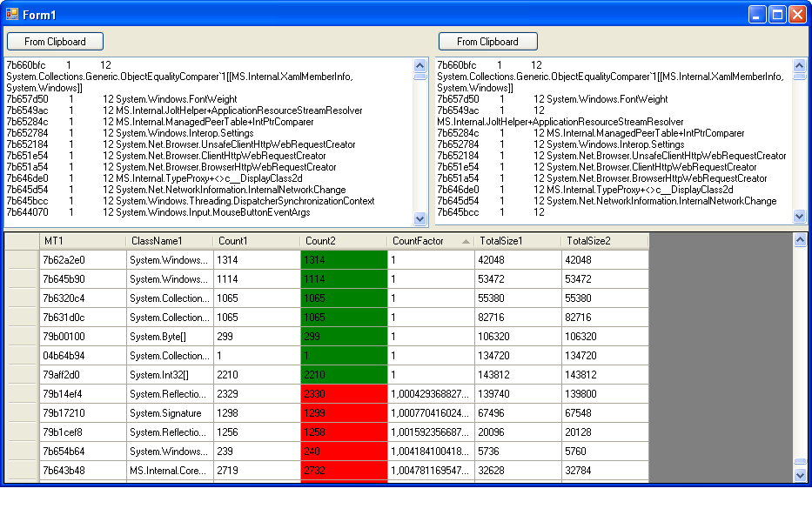Viewport: 812px width, 522px height.
Task: Click System.Signature class name cell
Action: pos(170,413)
